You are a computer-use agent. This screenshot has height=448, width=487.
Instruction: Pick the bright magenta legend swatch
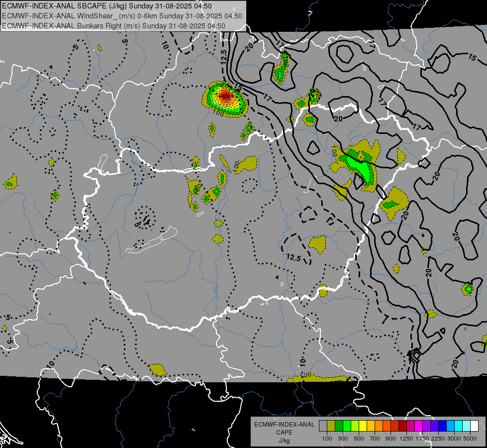(x=419, y=426)
